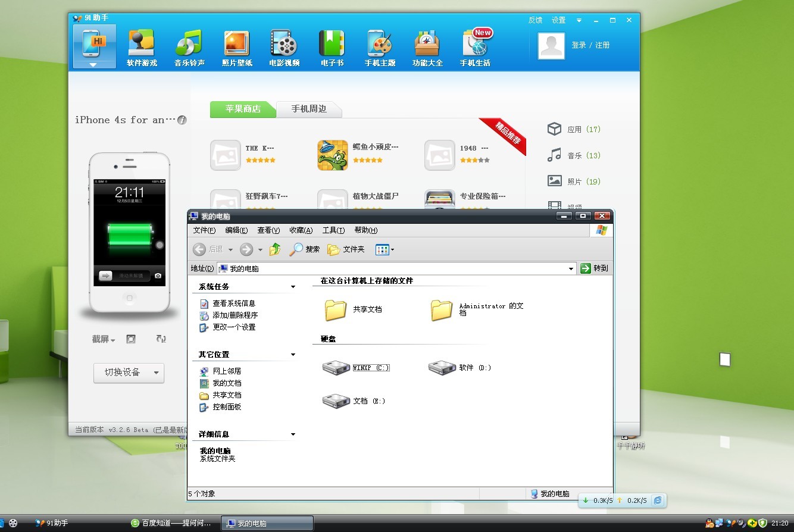Collapse the 系统任务 panel

pyautogui.click(x=293, y=287)
